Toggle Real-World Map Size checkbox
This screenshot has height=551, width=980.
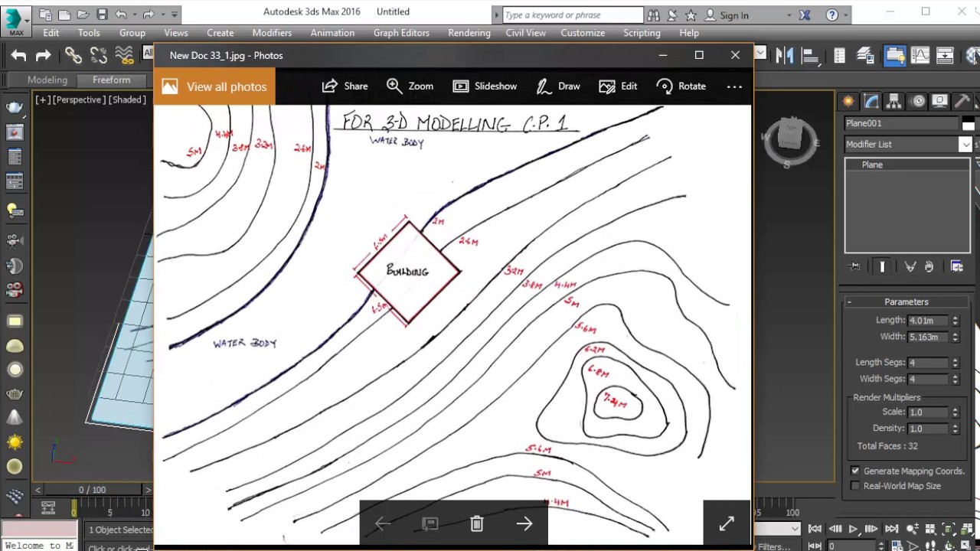point(855,486)
